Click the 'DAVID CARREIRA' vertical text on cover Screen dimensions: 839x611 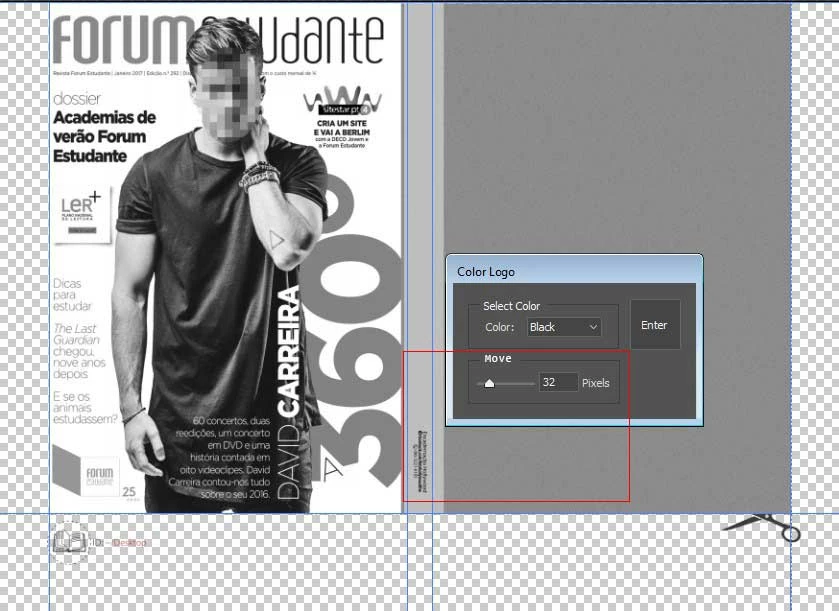pyautogui.click(x=289, y=393)
